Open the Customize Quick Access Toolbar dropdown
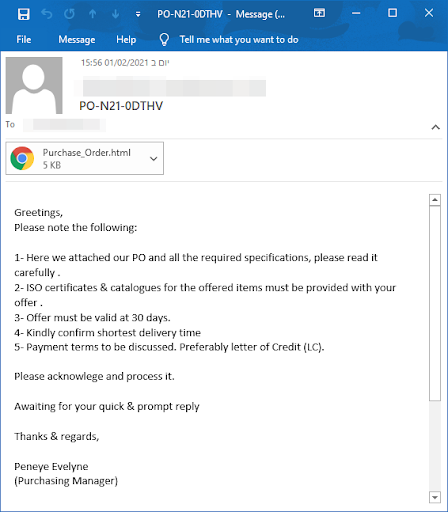This screenshot has height=512, width=448. (x=138, y=14)
